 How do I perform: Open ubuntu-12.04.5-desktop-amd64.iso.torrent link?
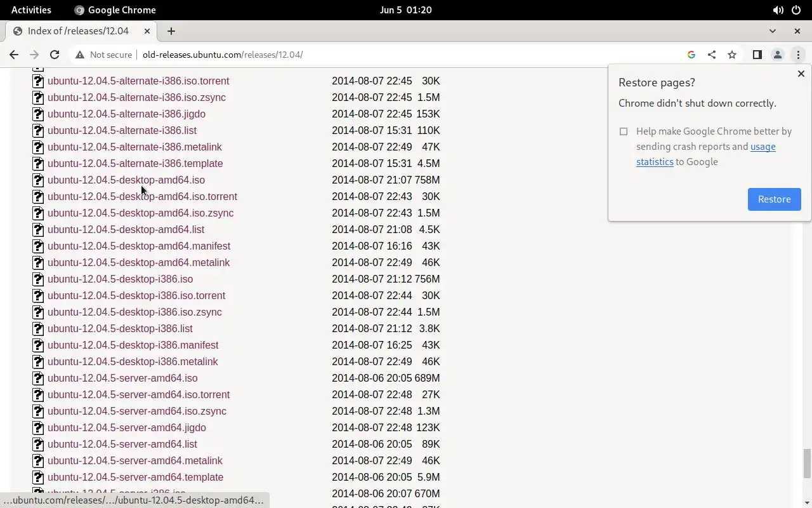pyautogui.click(x=142, y=196)
